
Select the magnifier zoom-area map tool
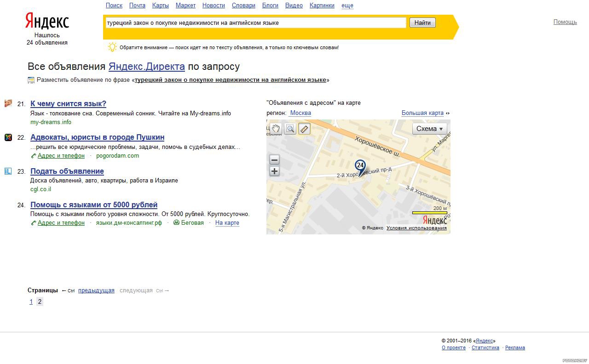pyautogui.click(x=290, y=129)
